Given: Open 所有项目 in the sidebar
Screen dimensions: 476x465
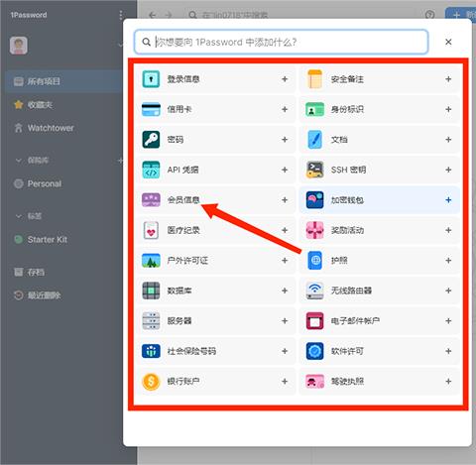Looking at the screenshot, I should click(63, 81).
